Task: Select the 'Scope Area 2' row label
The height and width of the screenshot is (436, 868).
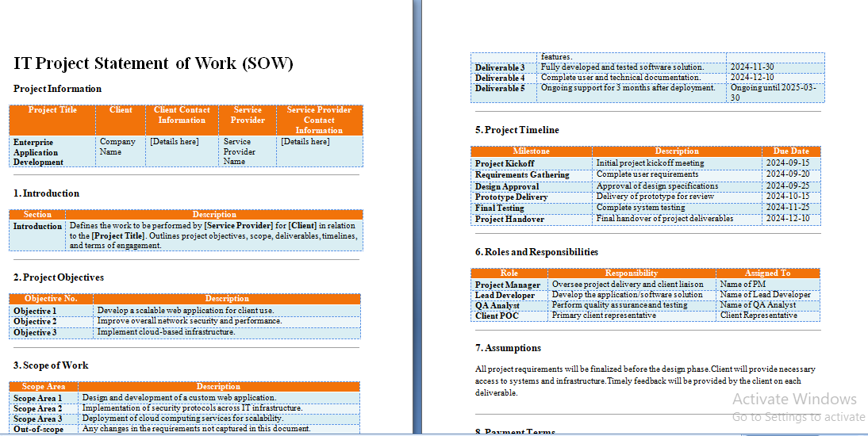Action: pos(37,409)
